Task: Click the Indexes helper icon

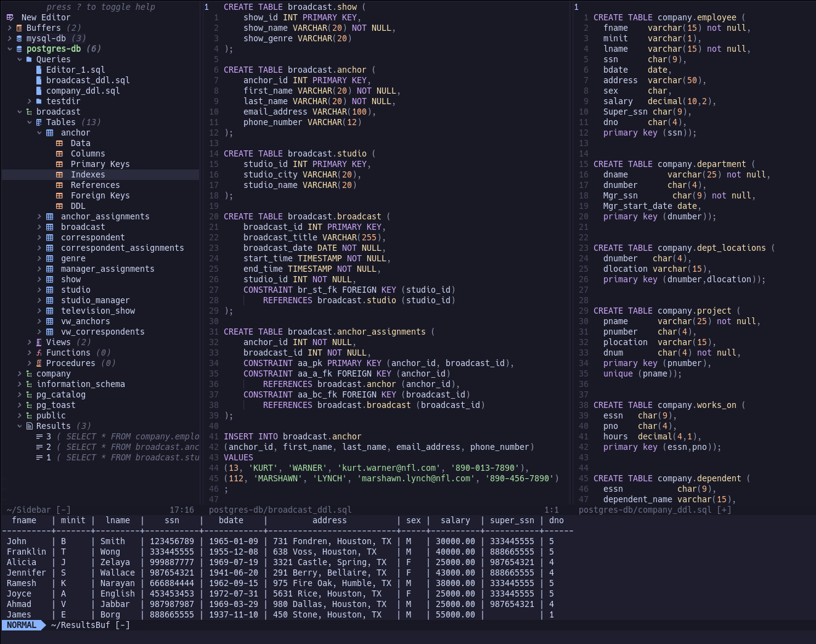Action: [59, 174]
